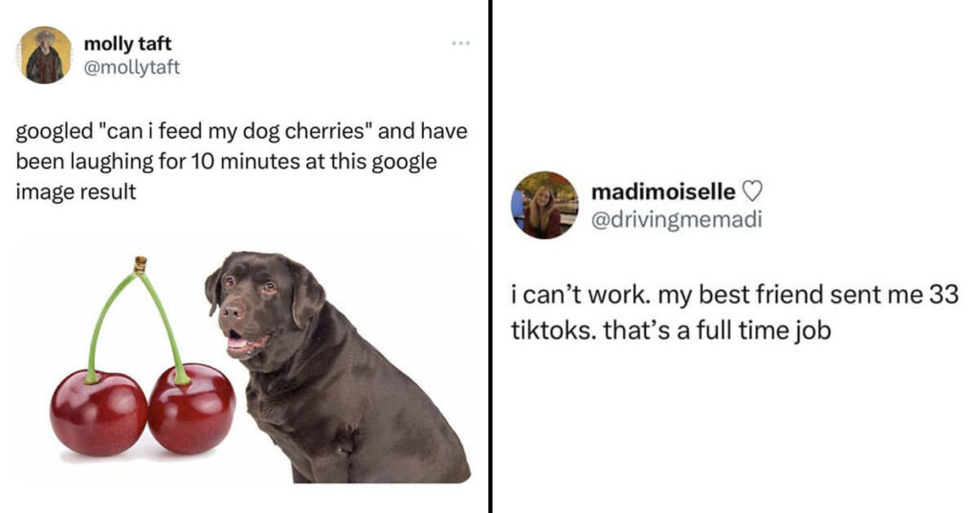This screenshot has width=980, height=513.
Task: Click madimoiselle's profile picture
Action: click(x=545, y=205)
